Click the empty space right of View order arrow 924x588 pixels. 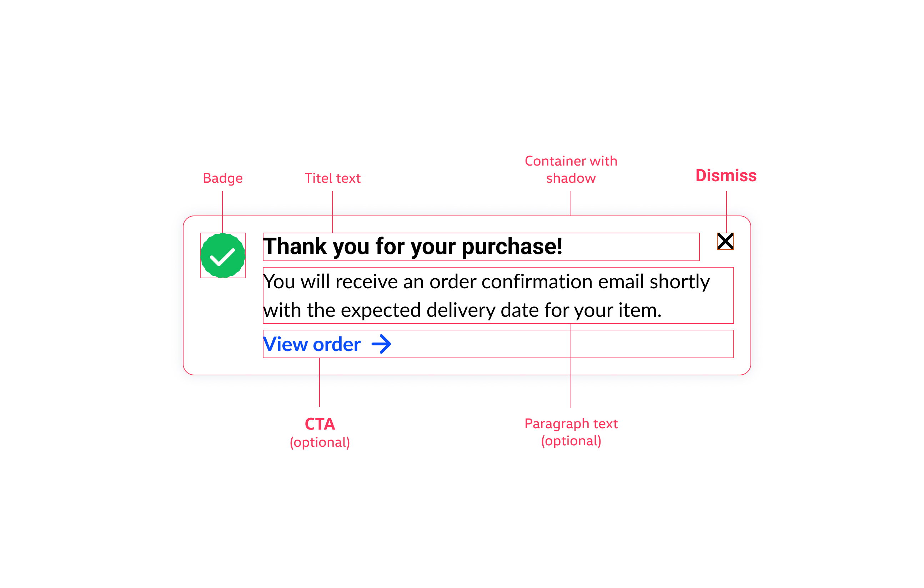tap(563, 344)
